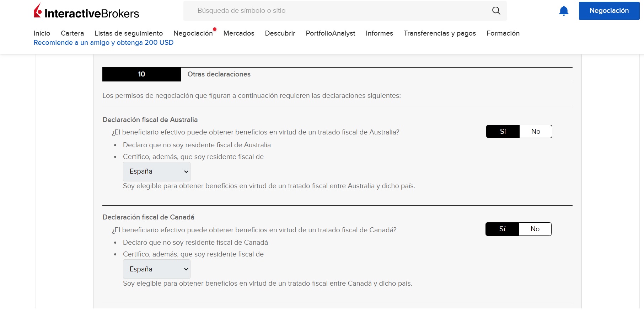Select No for Australia tax treaty
Image resolution: width=644 pixels, height=323 pixels.
pyautogui.click(x=536, y=132)
